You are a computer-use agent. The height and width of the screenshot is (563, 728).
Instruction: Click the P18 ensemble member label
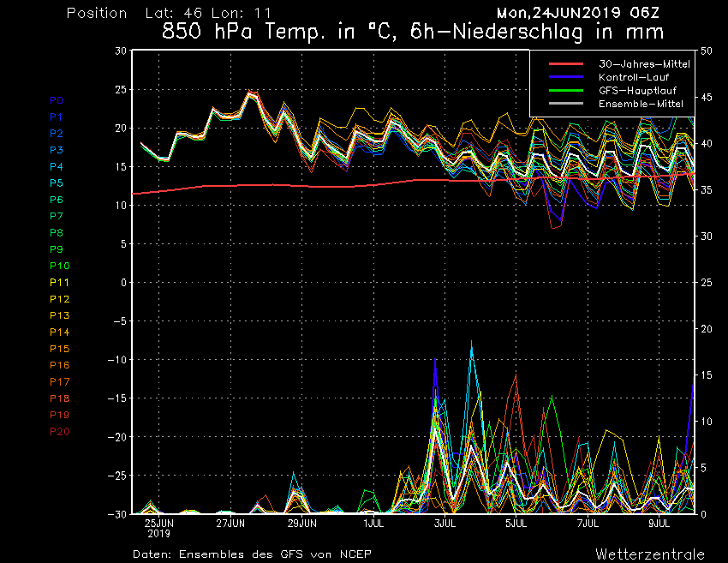(x=60, y=398)
